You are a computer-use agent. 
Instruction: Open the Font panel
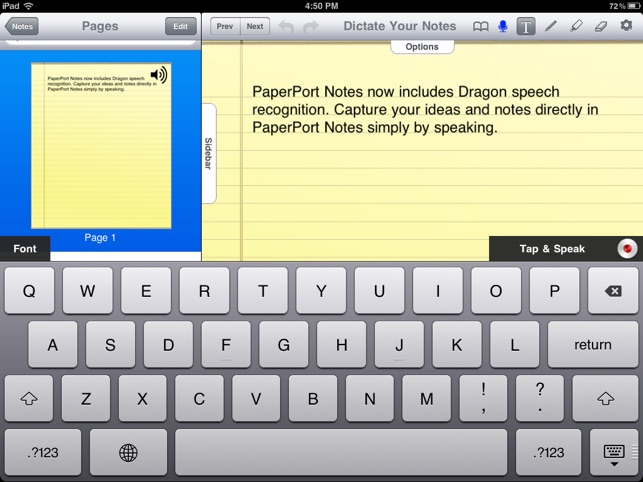[x=25, y=249]
